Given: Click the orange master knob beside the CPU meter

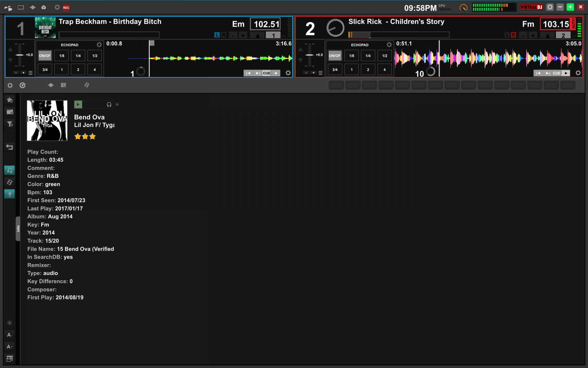Looking at the screenshot, I should click(463, 7).
